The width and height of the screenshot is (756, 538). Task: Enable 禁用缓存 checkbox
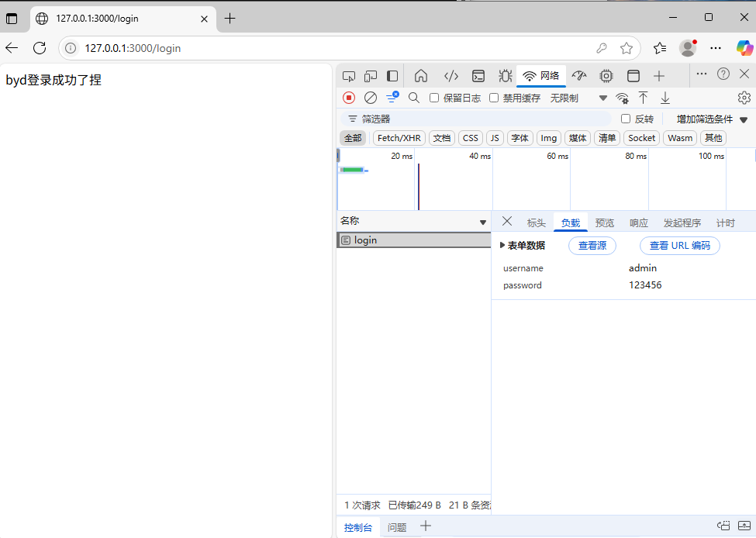tap(494, 98)
